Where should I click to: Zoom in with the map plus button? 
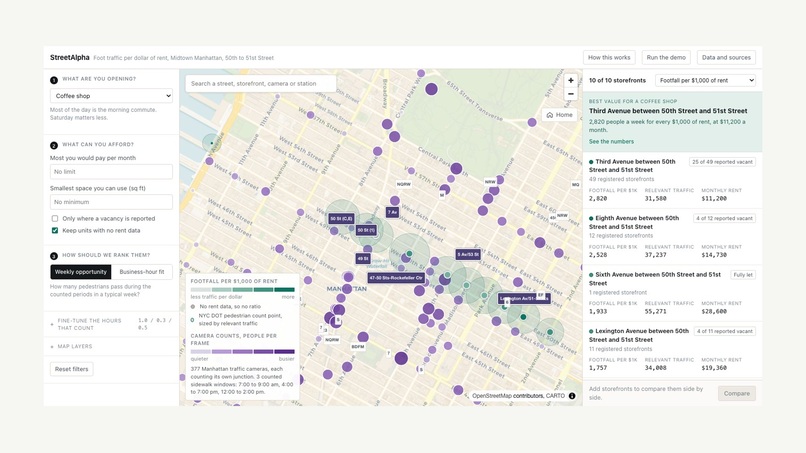(x=571, y=80)
